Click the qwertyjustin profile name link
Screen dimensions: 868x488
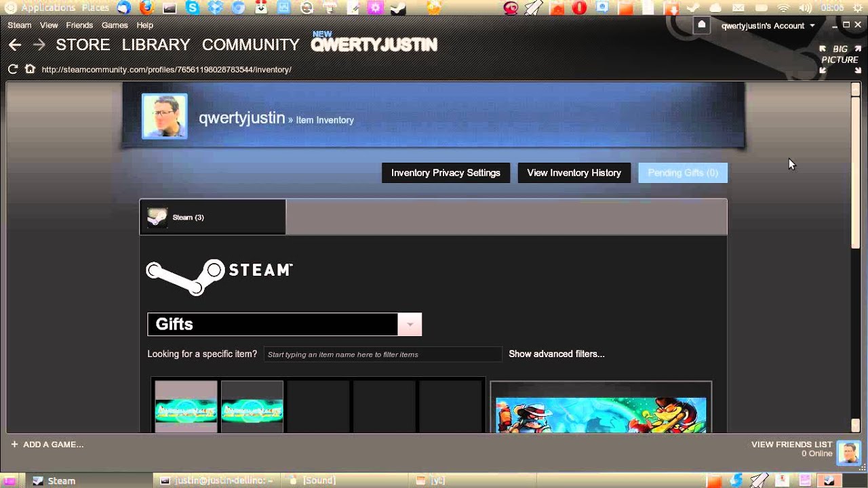(x=241, y=118)
